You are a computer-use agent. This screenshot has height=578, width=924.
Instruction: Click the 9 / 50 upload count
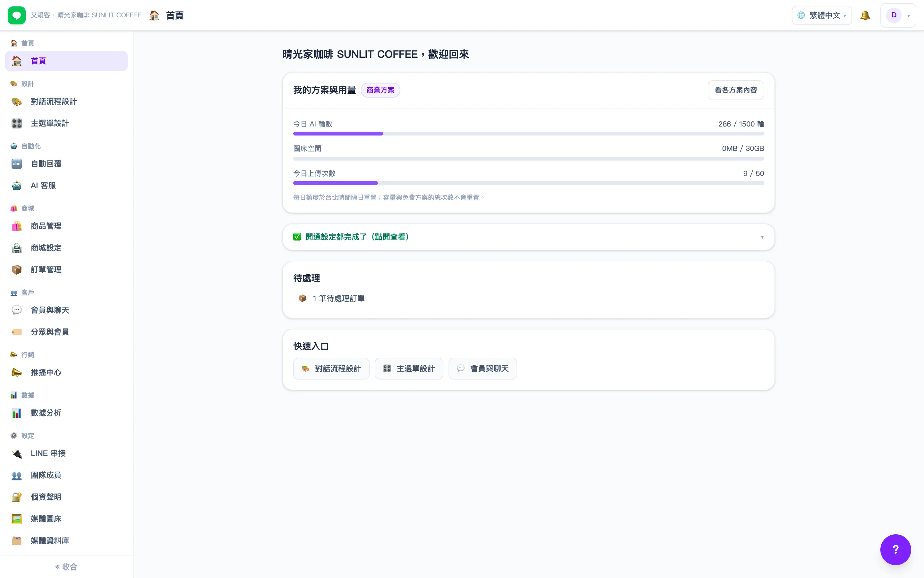pos(753,173)
